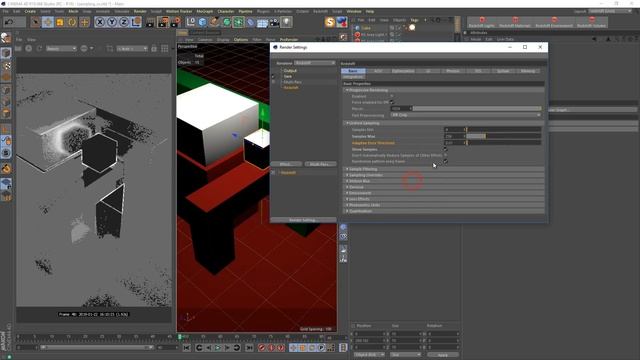Open the Object (Rel) coordinates dropdown
This screenshot has height=360, width=640.
pyautogui.click(x=370, y=355)
